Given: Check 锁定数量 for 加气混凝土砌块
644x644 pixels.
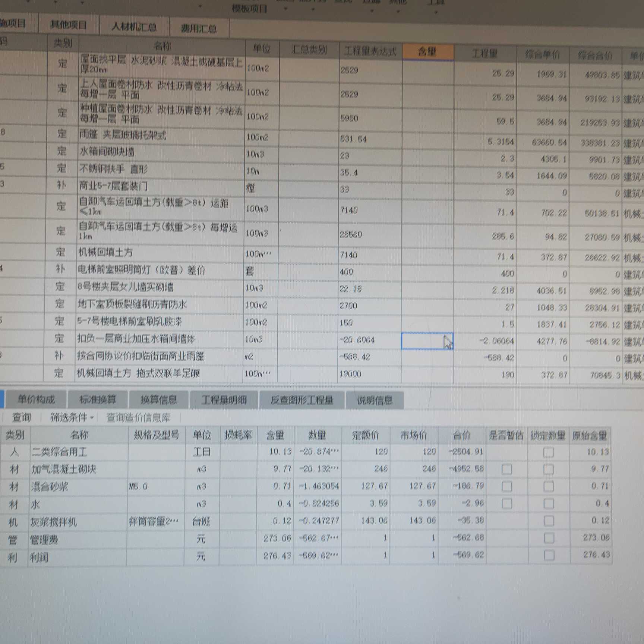Looking at the screenshot, I should pos(548,470).
